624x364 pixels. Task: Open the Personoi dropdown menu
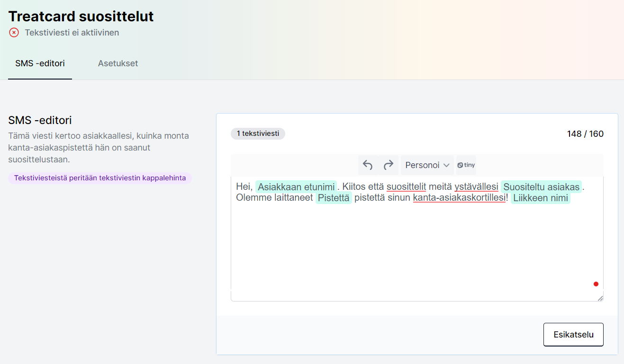[427, 165]
